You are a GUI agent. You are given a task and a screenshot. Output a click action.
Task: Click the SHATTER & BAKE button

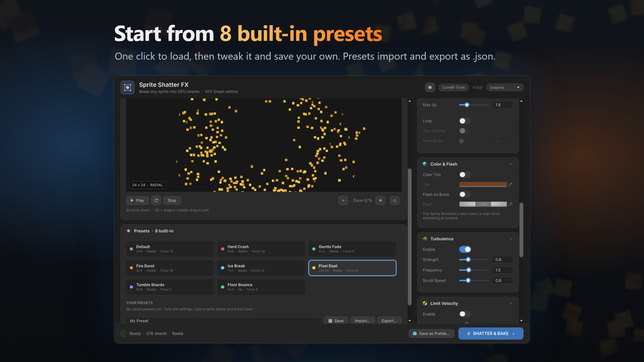(x=491, y=334)
